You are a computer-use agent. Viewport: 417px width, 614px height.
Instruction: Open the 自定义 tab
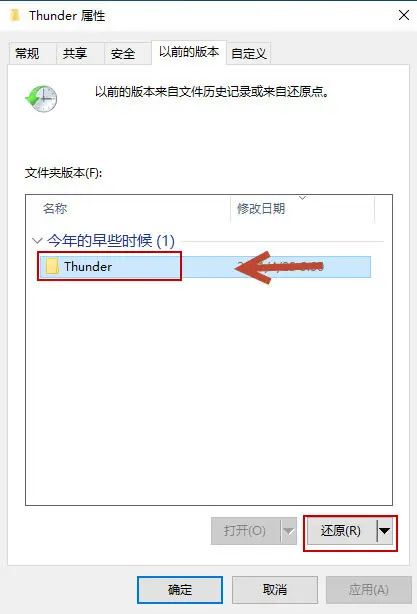[x=249, y=53]
